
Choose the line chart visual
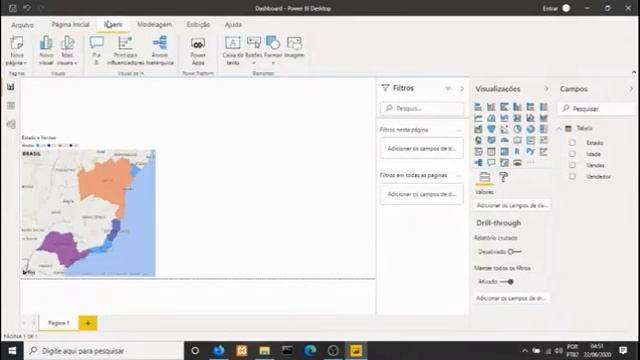(x=478, y=118)
